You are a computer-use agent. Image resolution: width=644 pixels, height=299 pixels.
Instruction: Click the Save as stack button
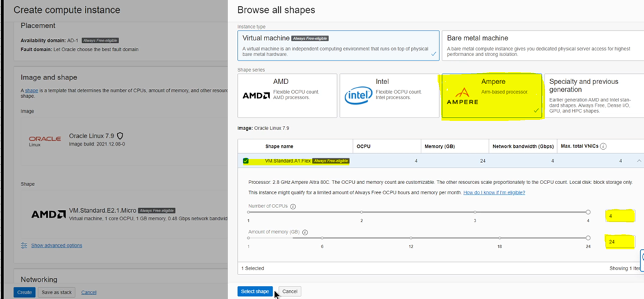tap(57, 292)
